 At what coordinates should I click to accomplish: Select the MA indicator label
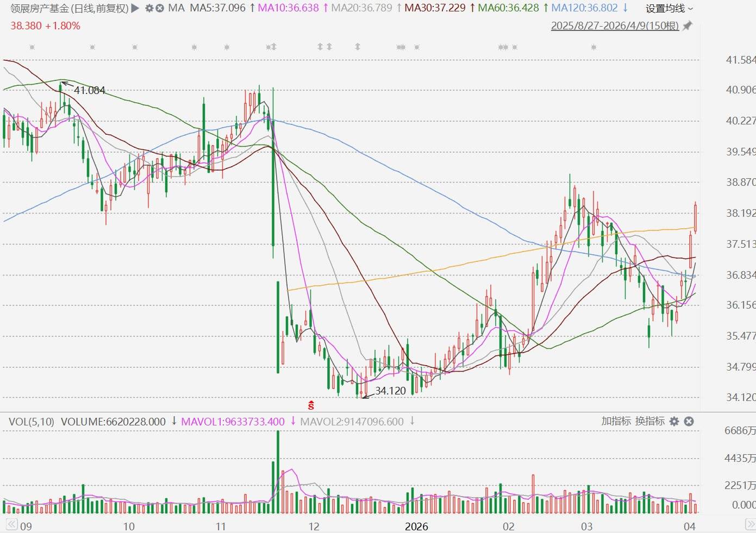pyautogui.click(x=176, y=8)
